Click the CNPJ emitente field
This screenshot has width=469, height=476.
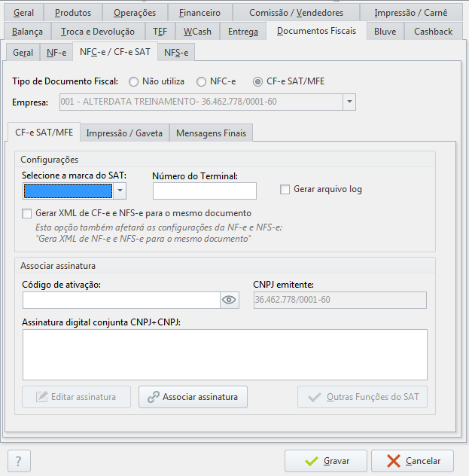340,301
